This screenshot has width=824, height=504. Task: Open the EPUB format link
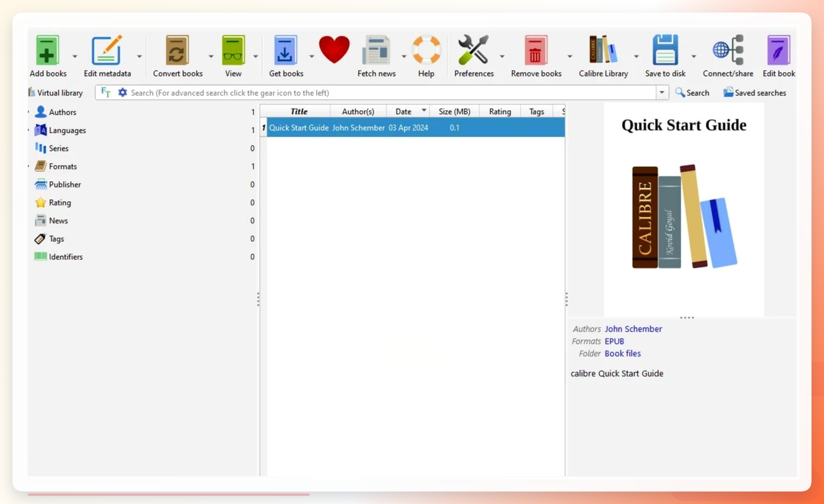click(x=614, y=341)
